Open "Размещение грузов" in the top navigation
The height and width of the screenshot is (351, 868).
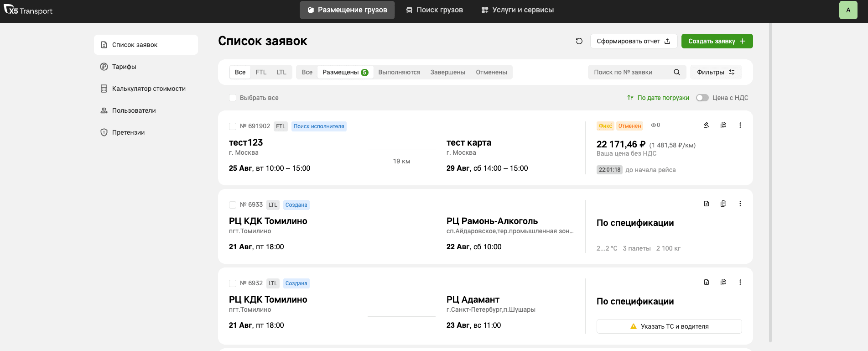click(x=347, y=10)
